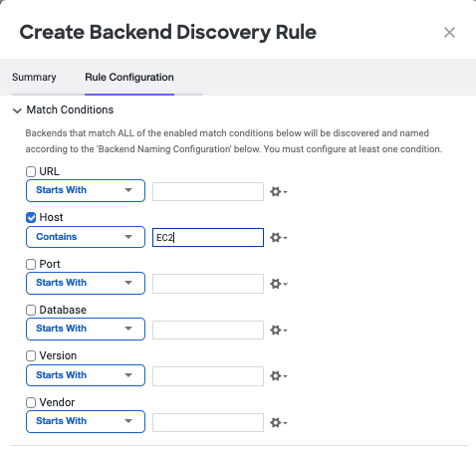
Task: Enable the Version match condition checkbox
Action: point(31,356)
